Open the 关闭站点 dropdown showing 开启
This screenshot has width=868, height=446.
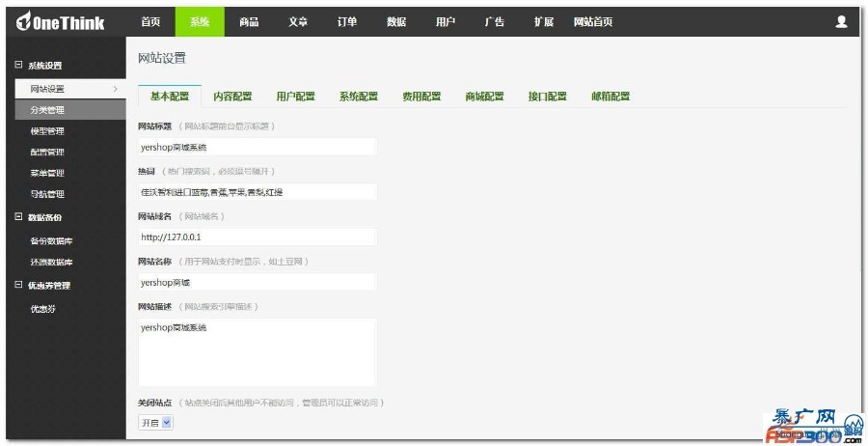click(x=155, y=423)
